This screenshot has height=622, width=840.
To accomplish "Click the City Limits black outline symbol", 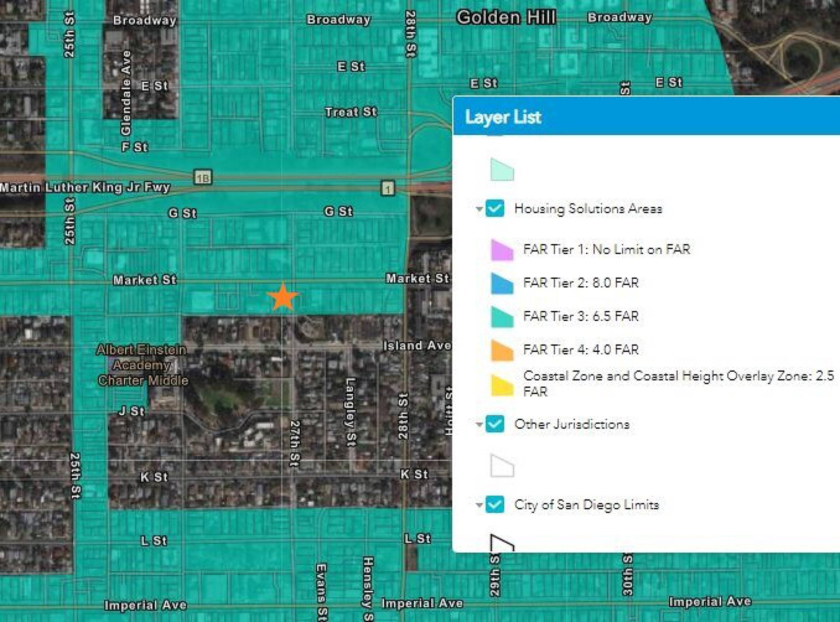I will pos(502,543).
